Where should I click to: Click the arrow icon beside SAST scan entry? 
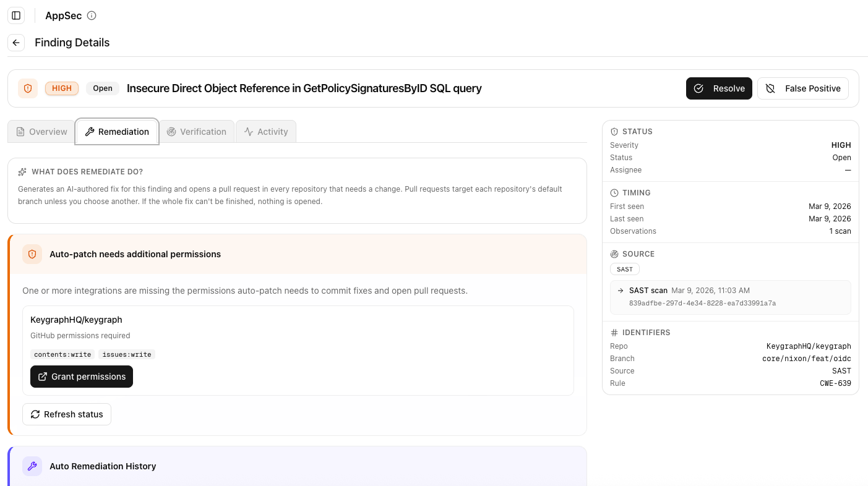[x=621, y=291]
